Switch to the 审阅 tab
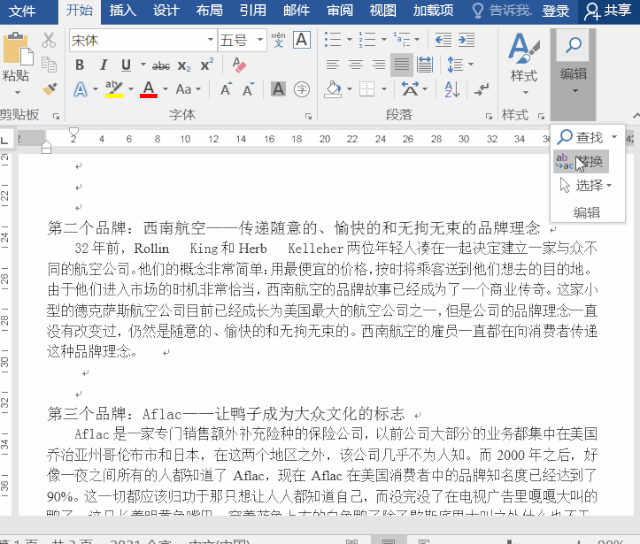 point(340,11)
